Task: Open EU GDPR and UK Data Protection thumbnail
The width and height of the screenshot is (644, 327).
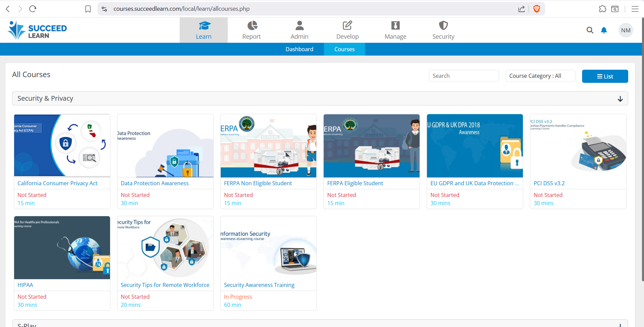Action: click(x=475, y=145)
